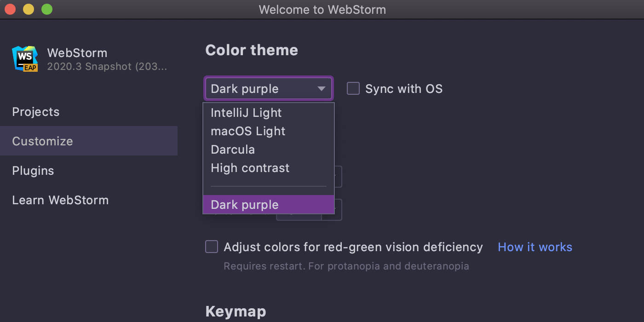Pick Darcula in the theme list
Image resolution: width=644 pixels, height=322 pixels.
tap(233, 149)
